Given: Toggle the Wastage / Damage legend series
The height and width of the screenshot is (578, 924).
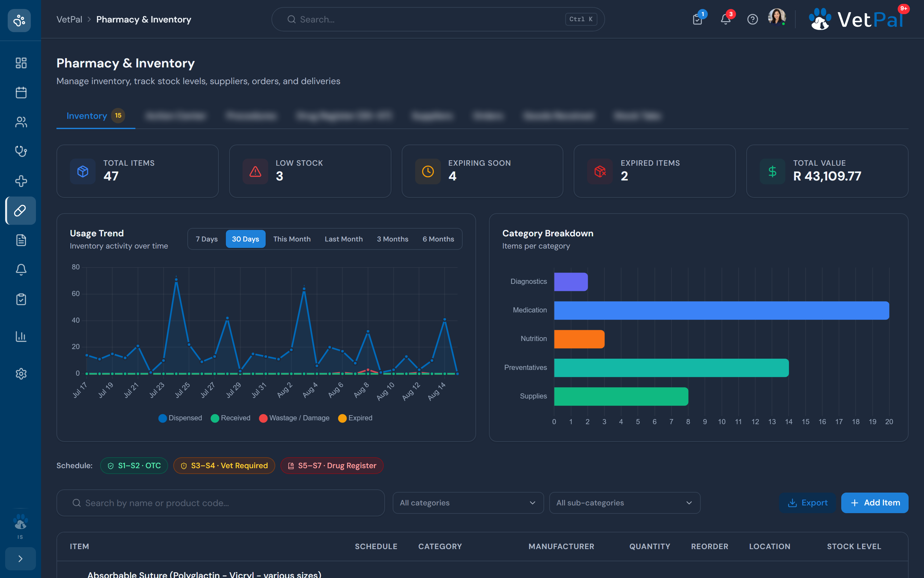Looking at the screenshot, I should point(294,418).
